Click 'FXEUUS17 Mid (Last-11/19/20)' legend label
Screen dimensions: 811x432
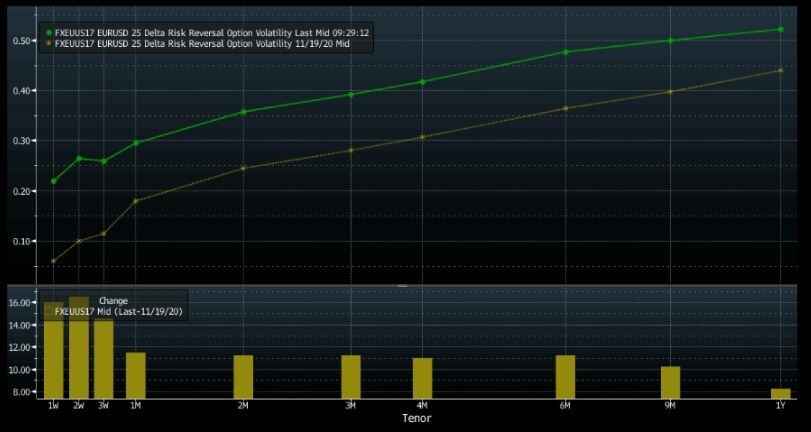click(118, 311)
